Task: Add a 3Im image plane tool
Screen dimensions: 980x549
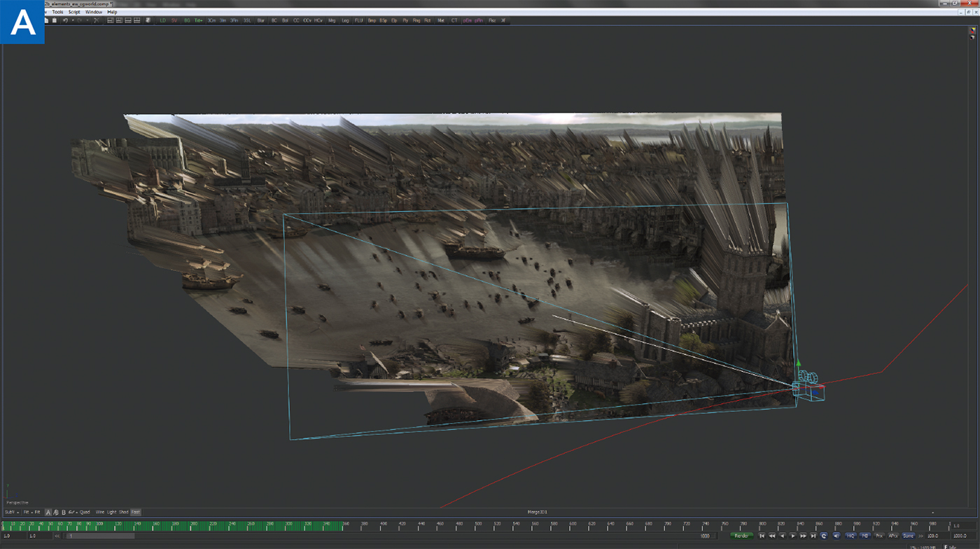Action: pos(223,20)
